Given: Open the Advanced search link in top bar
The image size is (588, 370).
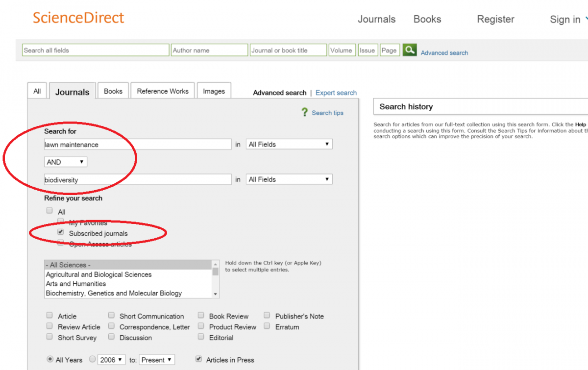Looking at the screenshot, I should (444, 53).
